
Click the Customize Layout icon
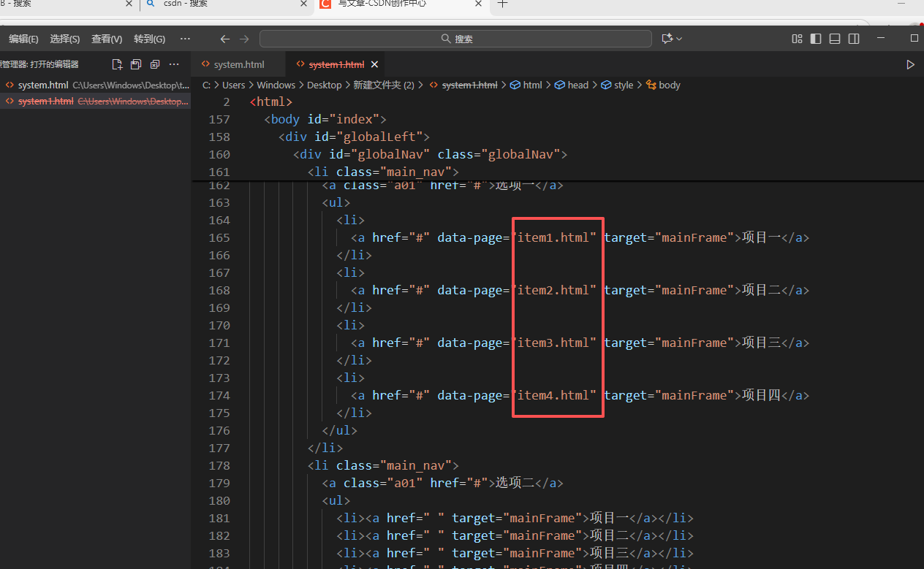tap(797, 39)
